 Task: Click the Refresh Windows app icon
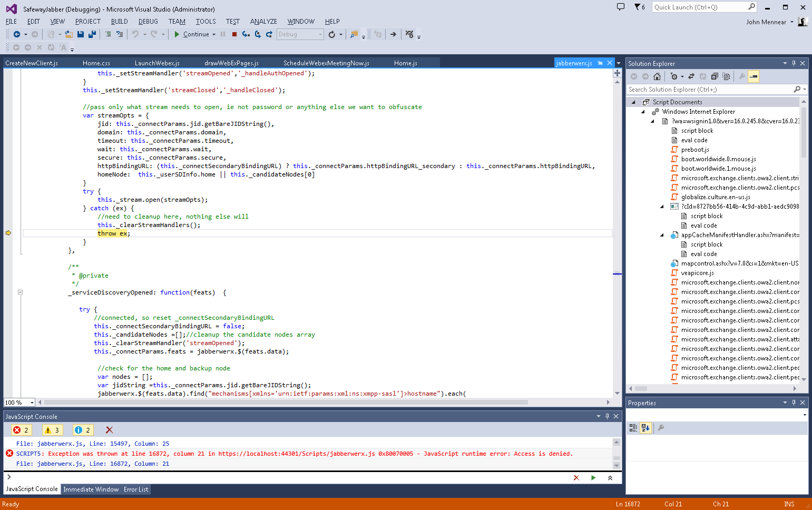(331, 34)
